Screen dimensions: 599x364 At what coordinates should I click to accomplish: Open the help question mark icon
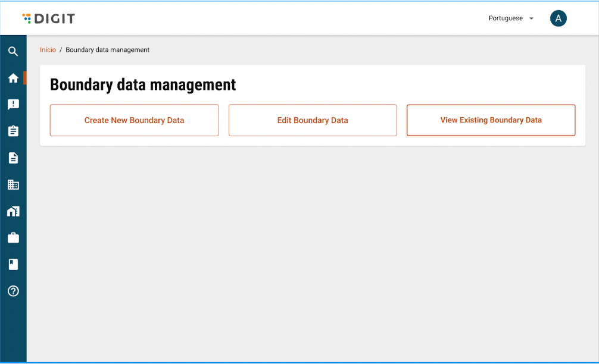[13, 291]
